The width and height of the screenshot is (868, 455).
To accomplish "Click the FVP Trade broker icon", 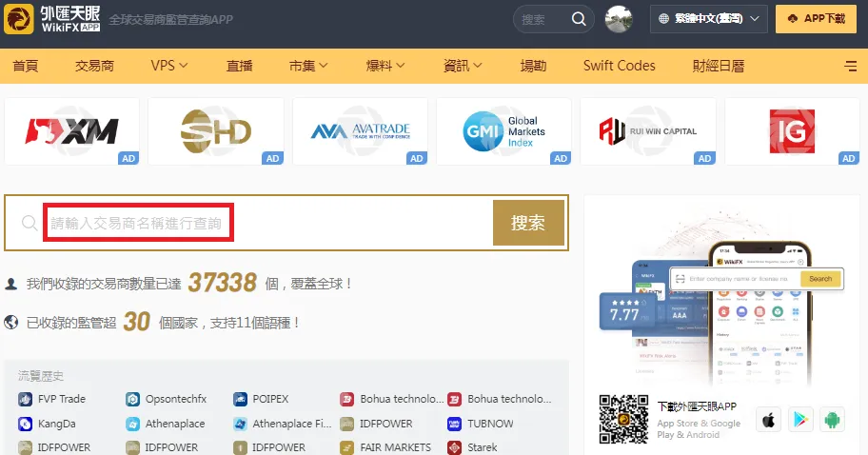I will click(26, 399).
